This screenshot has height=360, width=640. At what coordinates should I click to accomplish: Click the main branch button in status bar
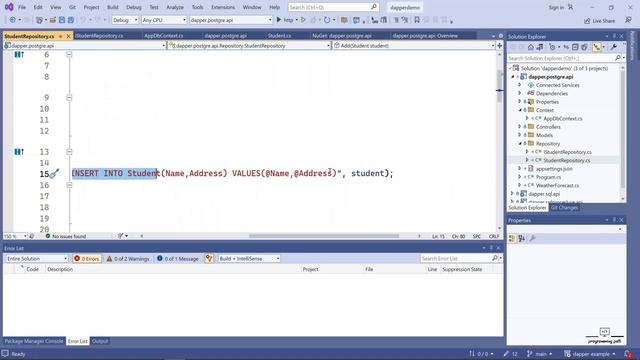pyautogui.click(x=539, y=354)
